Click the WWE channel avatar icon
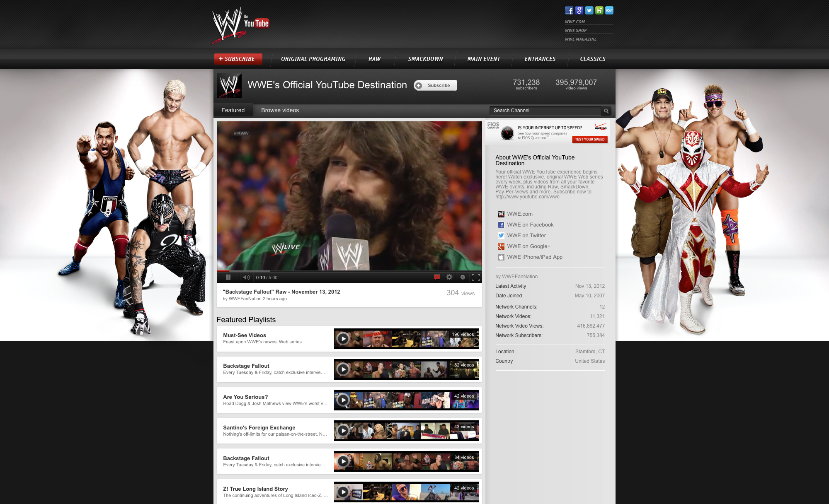 point(229,86)
